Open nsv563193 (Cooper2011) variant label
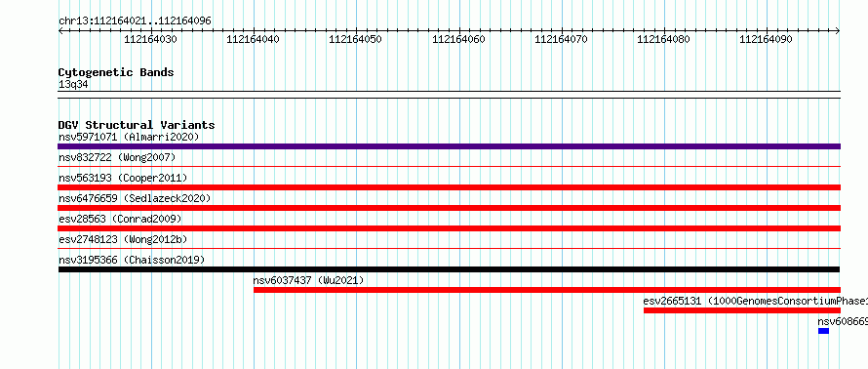The height and width of the screenshot is (369, 868). pos(123,178)
